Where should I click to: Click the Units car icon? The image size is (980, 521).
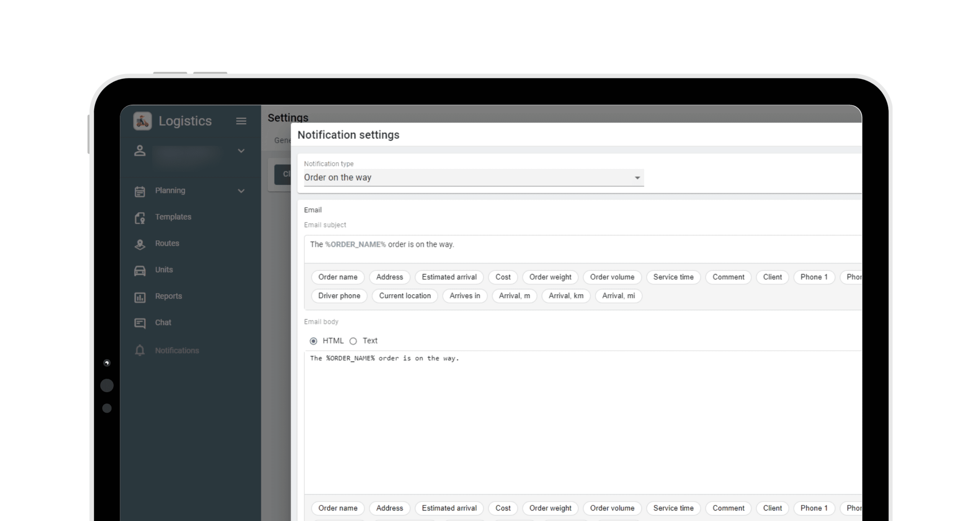tap(140, 270)
